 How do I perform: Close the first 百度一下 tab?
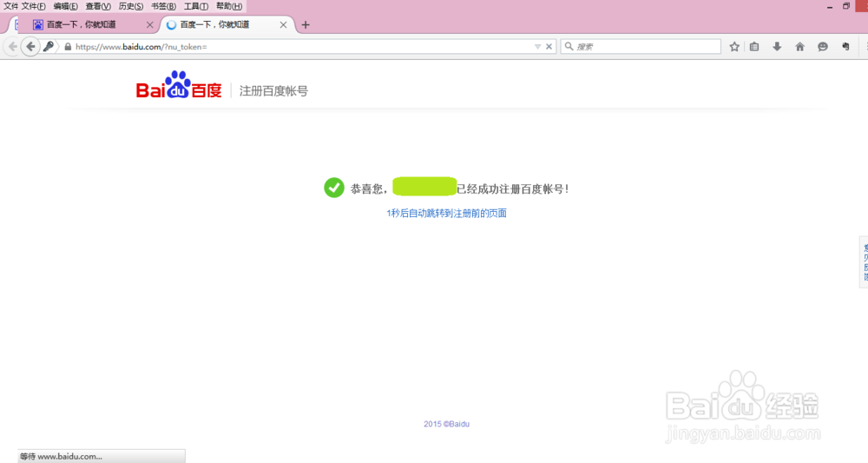(x=149, y=25)
